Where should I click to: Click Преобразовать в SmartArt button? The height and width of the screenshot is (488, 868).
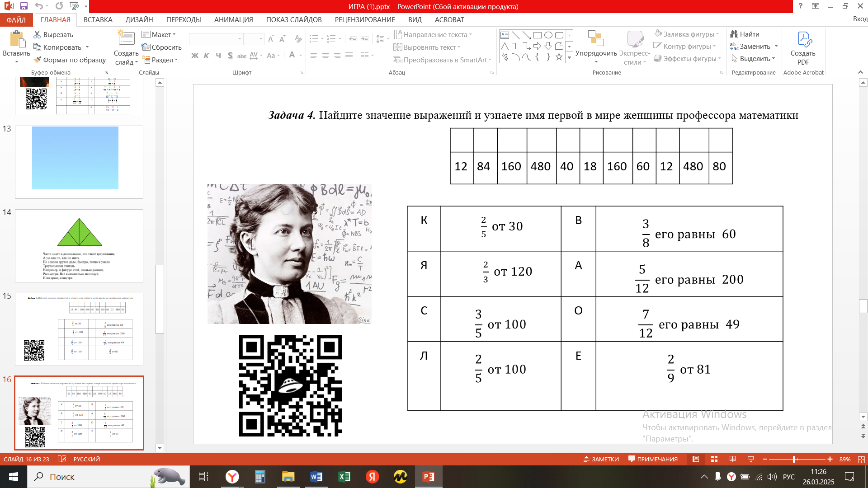(443, 60)
